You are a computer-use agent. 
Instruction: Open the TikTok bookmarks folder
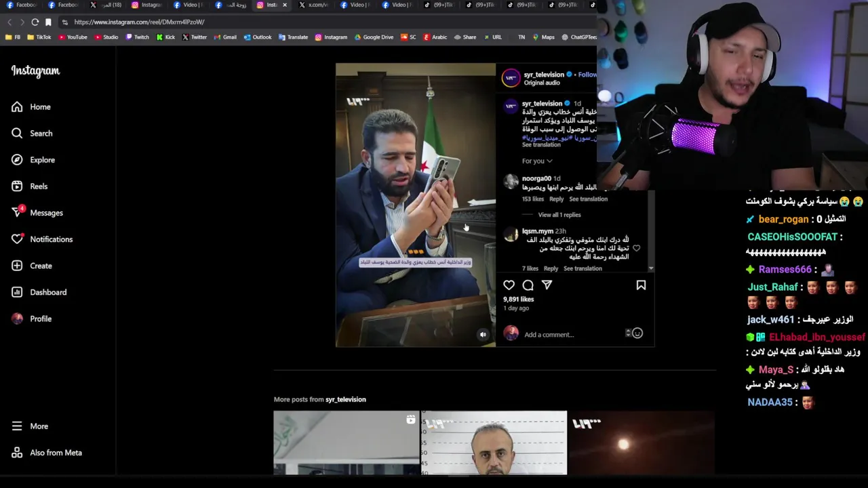[39, 37]
